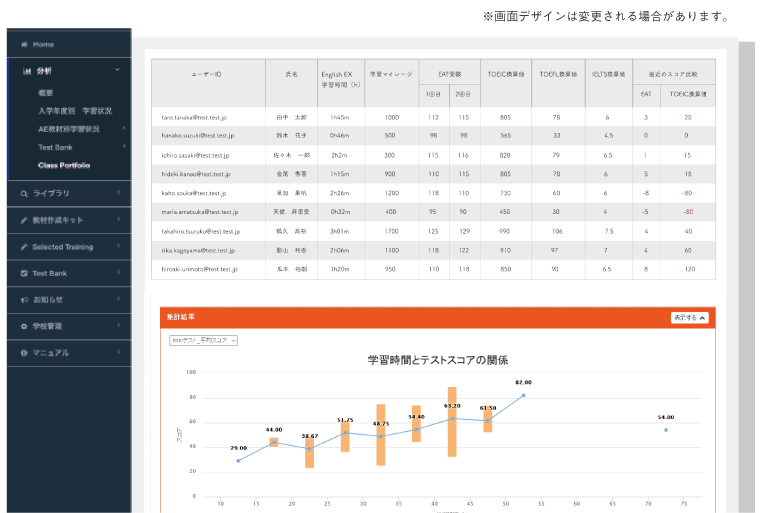Click the blue 60 score difference in rika's row

click(688, 251)
